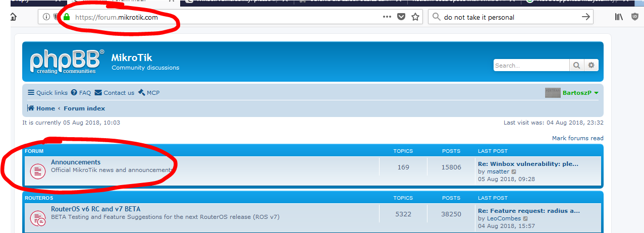View latest post icon next to msatter

point(514,171)
